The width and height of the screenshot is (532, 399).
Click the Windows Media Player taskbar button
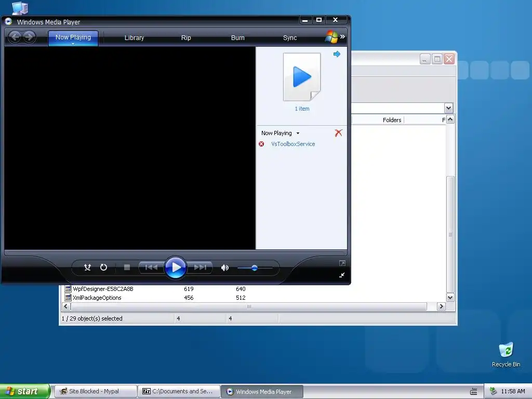262,392
